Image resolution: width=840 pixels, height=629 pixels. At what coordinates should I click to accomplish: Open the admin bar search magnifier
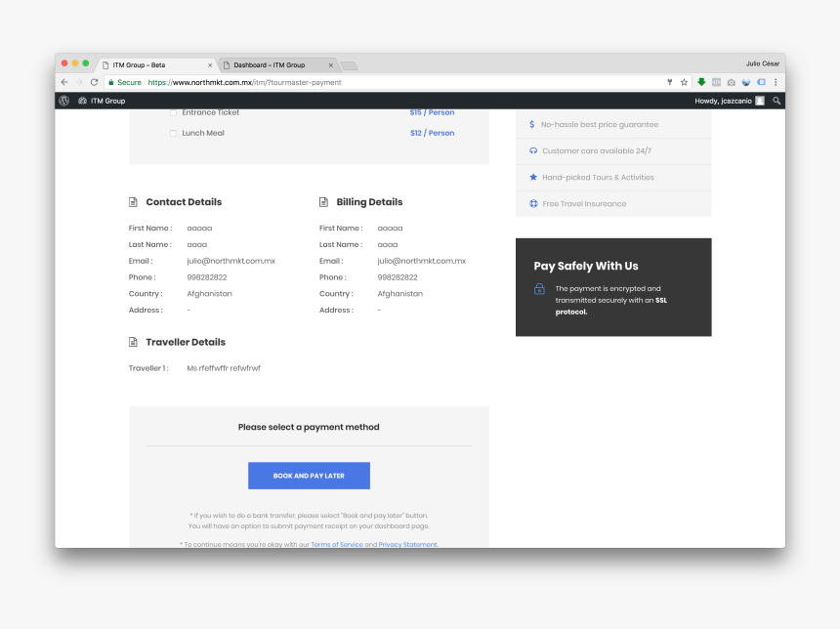(777, 101)
